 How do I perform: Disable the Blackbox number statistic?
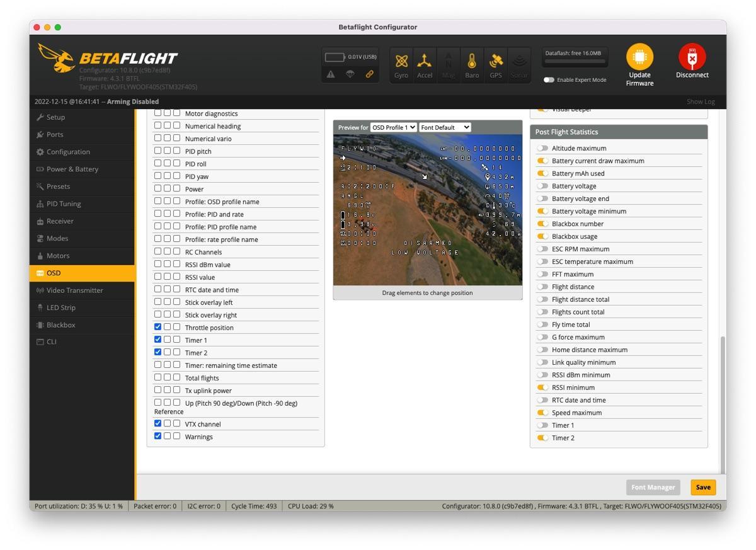coord(542,224)
